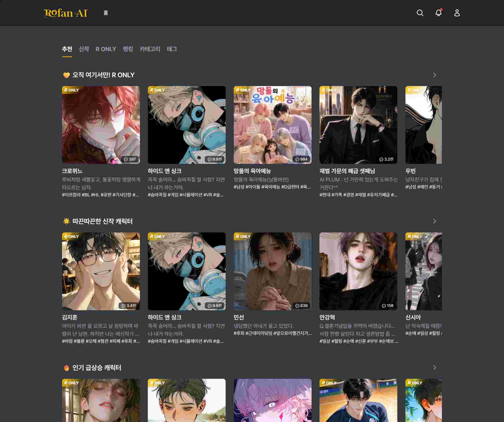Expand the 따끈따끈한 신작 캐릭터 section arrow
The height and width of the screenshot is (422, 504).
[434, 221]
